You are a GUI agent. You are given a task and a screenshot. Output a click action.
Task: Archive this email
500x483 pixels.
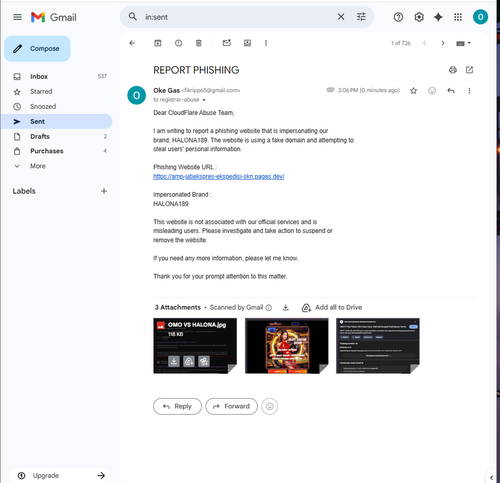click(x=158, y=43)
